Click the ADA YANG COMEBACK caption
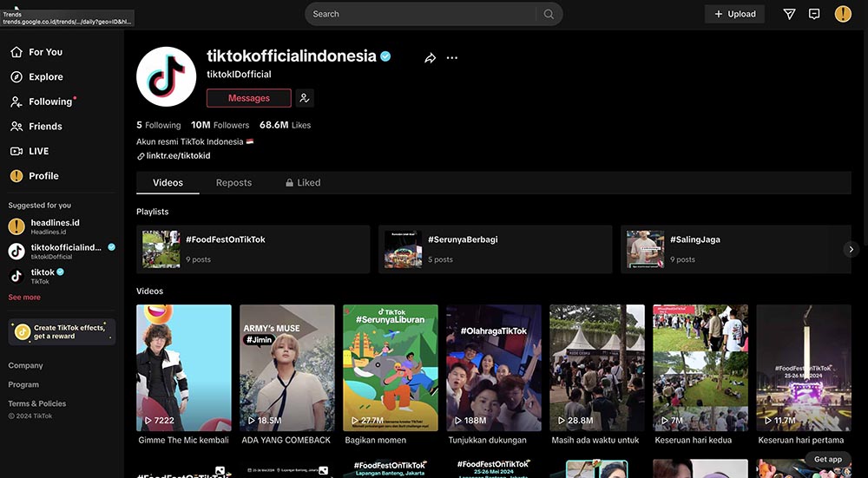Viewport: 868px width, 478px height. (286, 441)
